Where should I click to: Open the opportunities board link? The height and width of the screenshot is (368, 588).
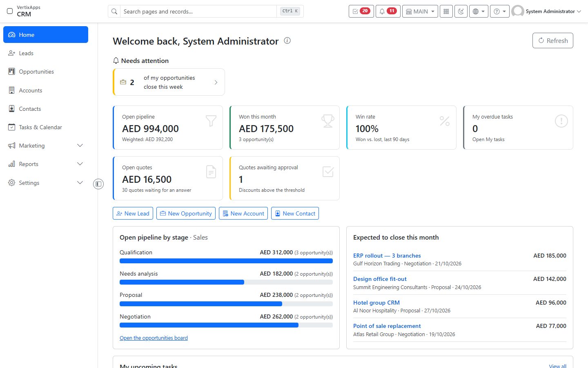pyautogui.click(x=154, y=338)
